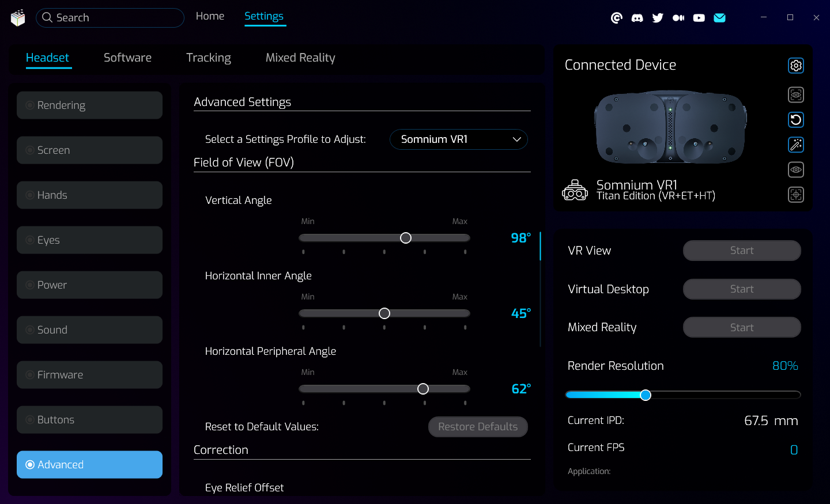Click the Titan Edition (VR+ET+HT) text
The width and height of the screenshot is (830, 504).
(x=655, y=196)
